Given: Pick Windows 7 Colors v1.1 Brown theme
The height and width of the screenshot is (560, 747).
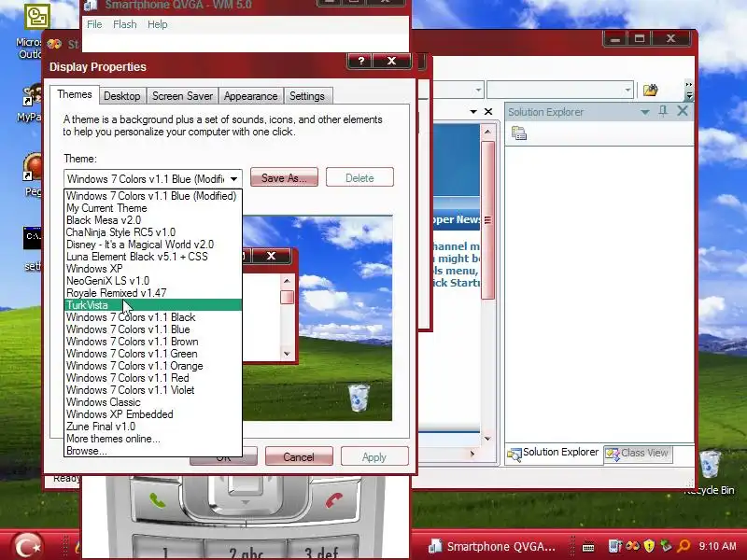Looking at the screenshot, I should (152, 342).
